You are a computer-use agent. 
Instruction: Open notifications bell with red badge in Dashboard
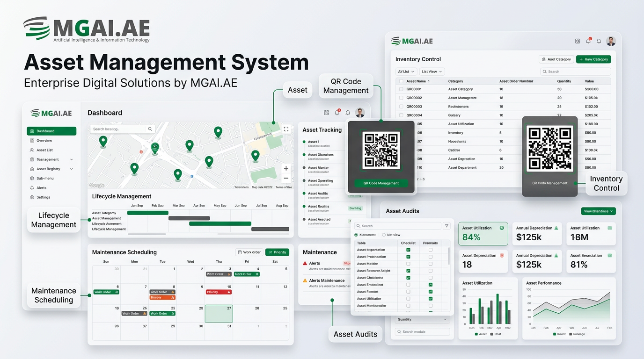337,112
